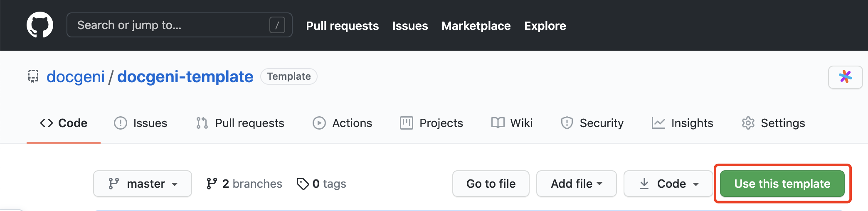Click the branch icon beside 2 branches
Image resolution: width=868 pixels, height=211 pixels.
tap(212, 184)
